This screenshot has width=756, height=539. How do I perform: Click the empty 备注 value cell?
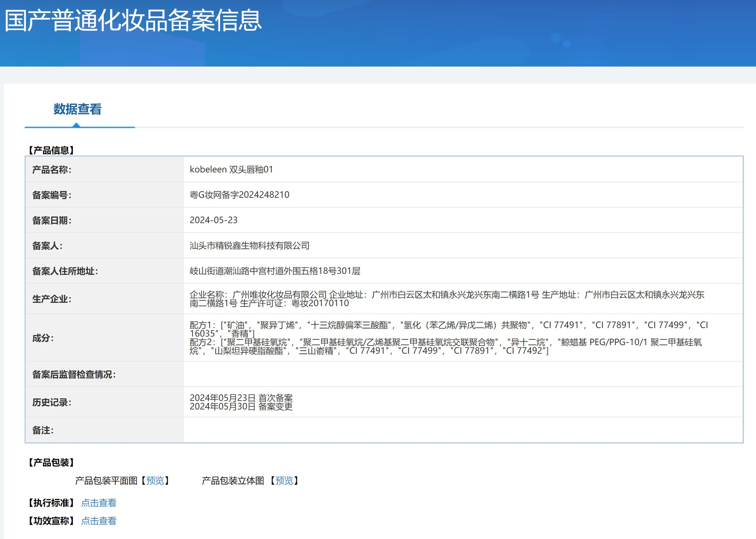click(x=463, y=430)
